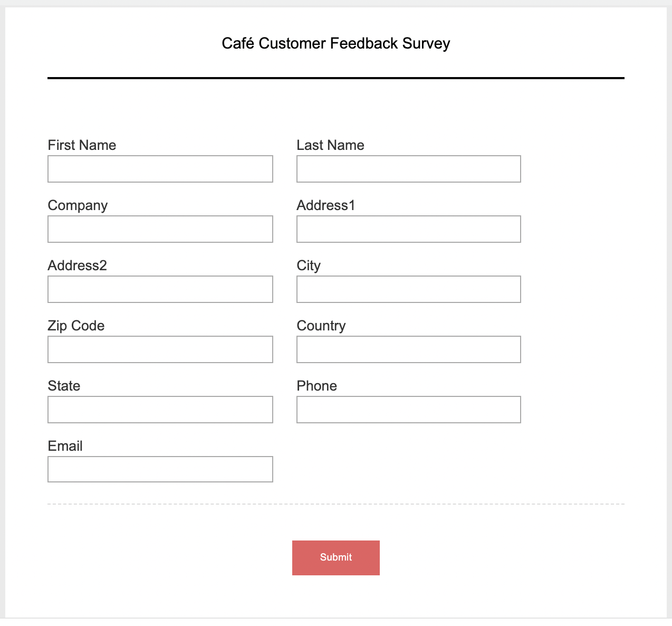Click the "Phone" field label
This screenshot has width=672, height=626.
[316, 386]
